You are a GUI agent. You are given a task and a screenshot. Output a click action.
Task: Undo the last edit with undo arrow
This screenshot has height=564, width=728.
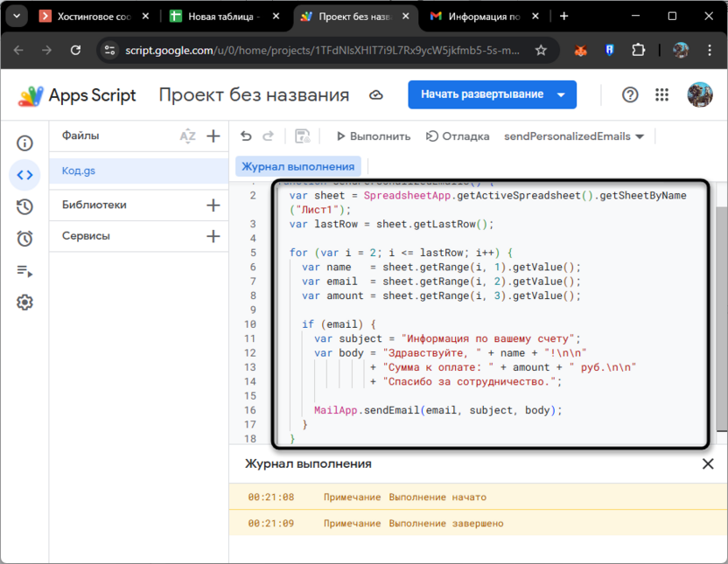pyautogui.click(x=244, y=136)
